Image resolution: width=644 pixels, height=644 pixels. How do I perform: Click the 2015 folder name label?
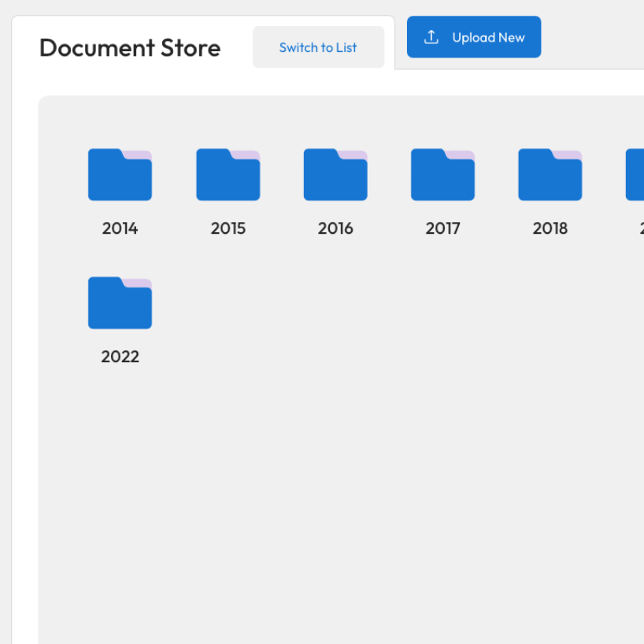[228, 228]
